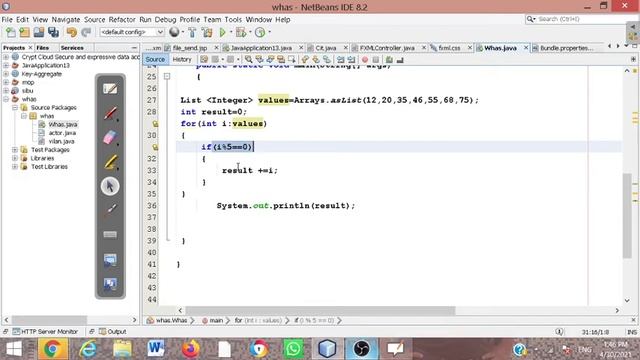Open the Output window button
The height and width of the screenshot is (360, 640).
point(113,332)
